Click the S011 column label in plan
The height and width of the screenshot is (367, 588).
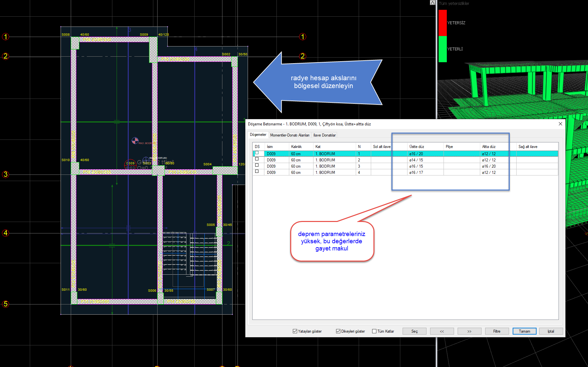tap(66, 289)
